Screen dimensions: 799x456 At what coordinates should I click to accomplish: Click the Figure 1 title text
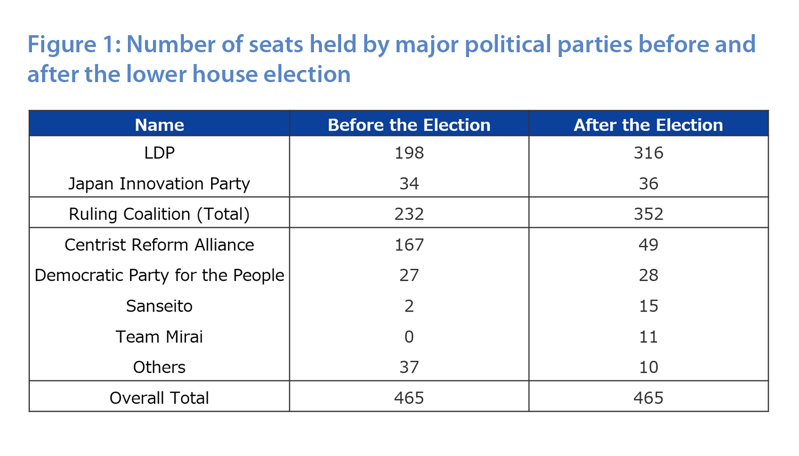391,59
